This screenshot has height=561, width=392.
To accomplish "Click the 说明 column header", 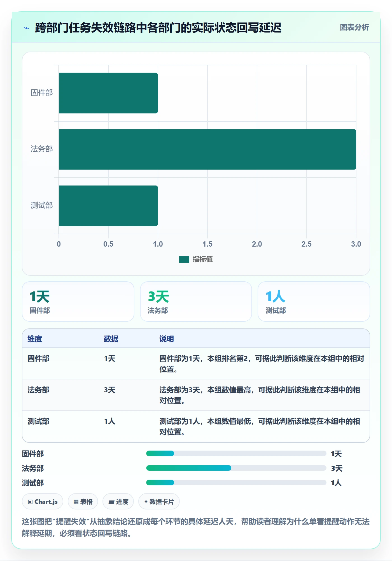I will 167,339.
